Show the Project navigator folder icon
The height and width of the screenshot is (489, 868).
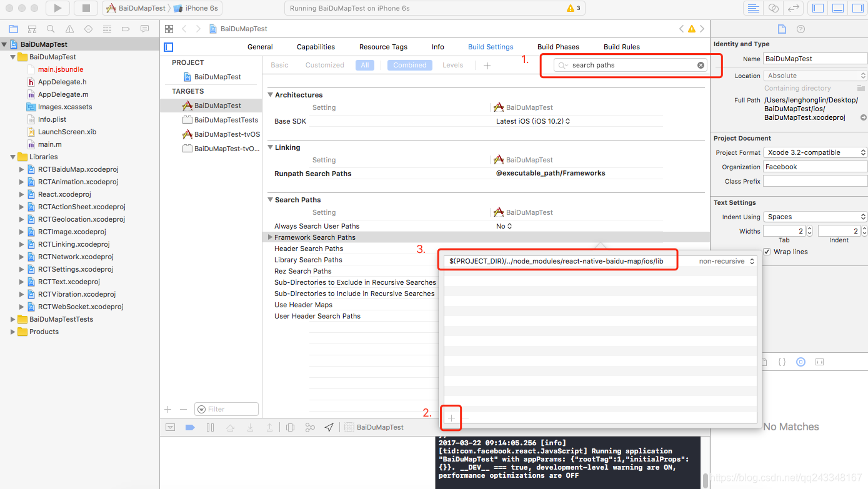13,29
